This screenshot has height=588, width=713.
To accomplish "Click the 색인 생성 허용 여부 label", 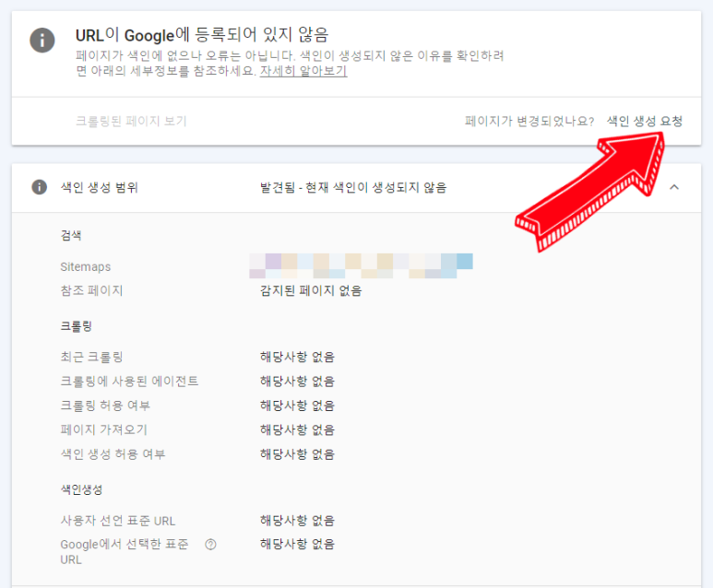I will coord(113,454).
